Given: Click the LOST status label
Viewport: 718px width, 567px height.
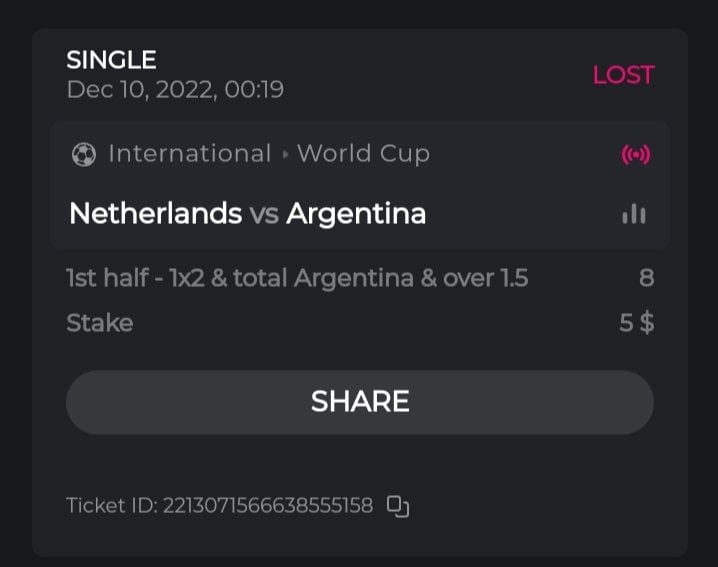Looking at the screenshot, I should [x=623, y=75].
